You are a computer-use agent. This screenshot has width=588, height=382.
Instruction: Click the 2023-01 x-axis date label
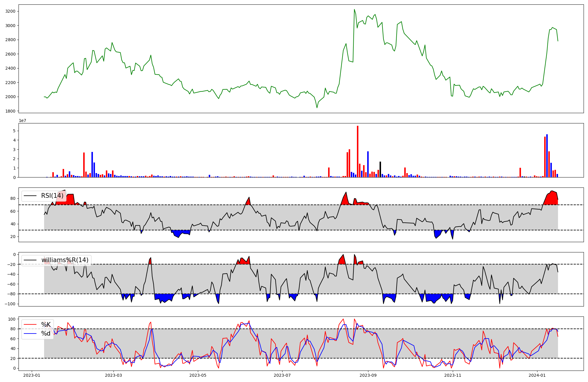pos(31,375)
